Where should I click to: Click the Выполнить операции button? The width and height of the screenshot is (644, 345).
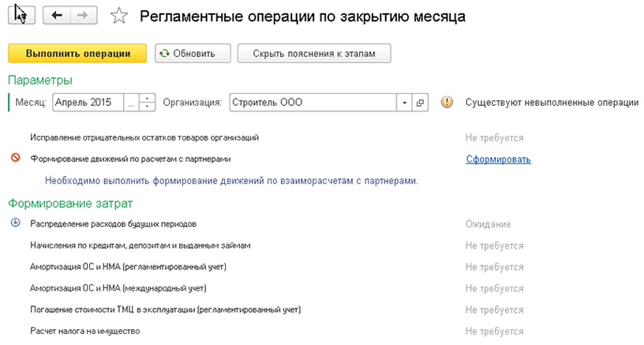click(77, 54)
